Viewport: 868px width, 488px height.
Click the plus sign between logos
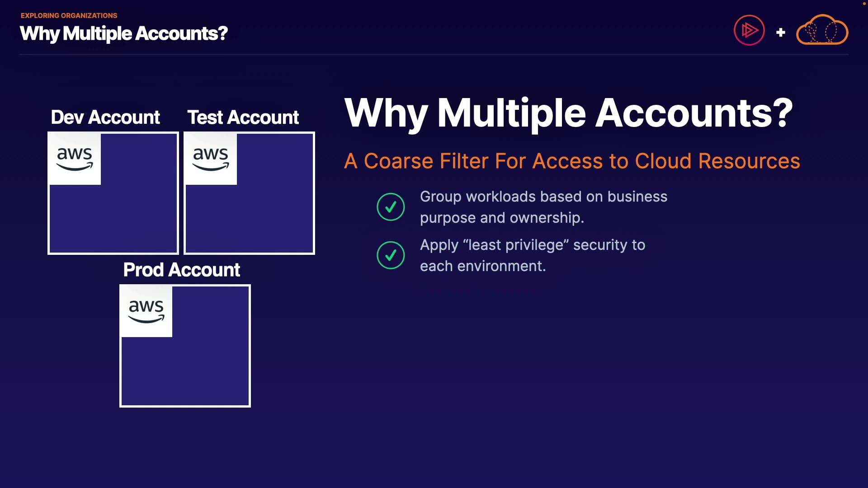coord(780,33)
